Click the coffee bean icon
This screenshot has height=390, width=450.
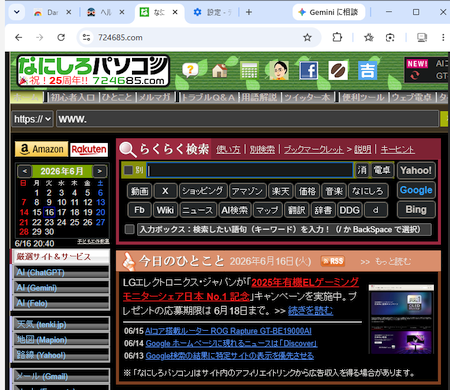click(338, 70)
